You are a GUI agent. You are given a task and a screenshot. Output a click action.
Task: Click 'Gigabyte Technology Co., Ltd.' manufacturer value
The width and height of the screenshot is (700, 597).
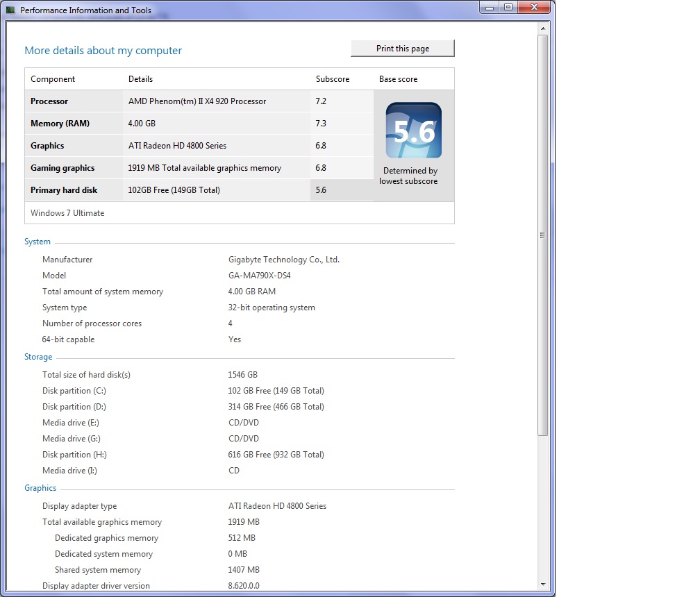tap(284, 260)
